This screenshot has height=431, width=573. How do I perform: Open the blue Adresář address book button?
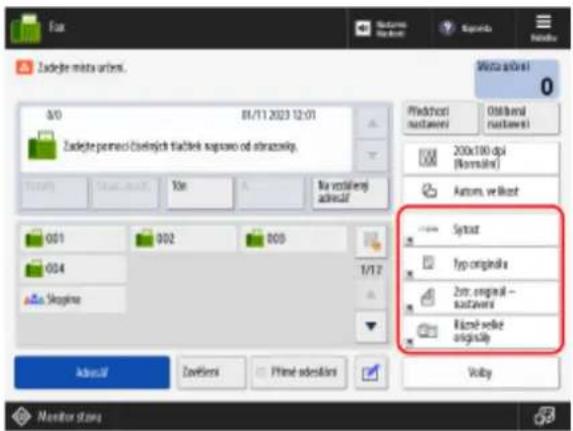coord(92,373)
